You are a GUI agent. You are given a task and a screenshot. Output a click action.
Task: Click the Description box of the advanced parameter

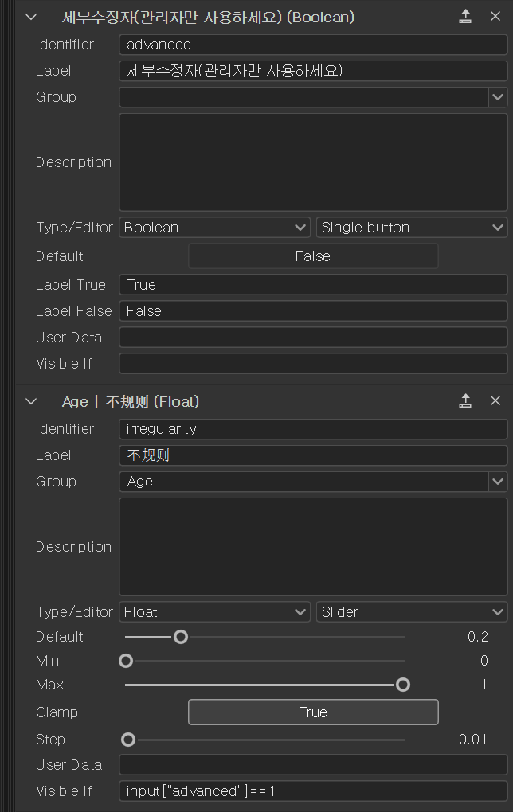(x=313, y=162)
